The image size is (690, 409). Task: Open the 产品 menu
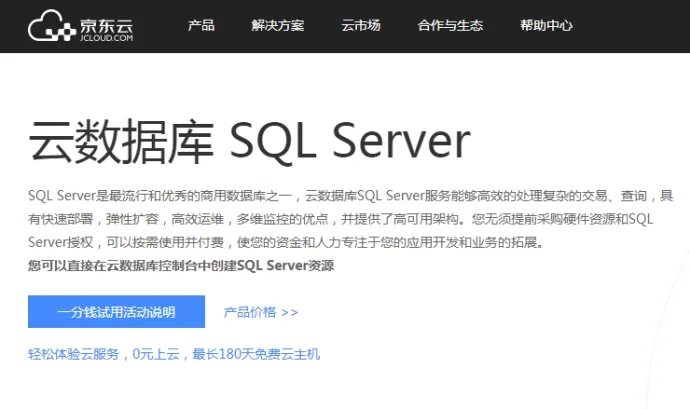click(201, 26)
